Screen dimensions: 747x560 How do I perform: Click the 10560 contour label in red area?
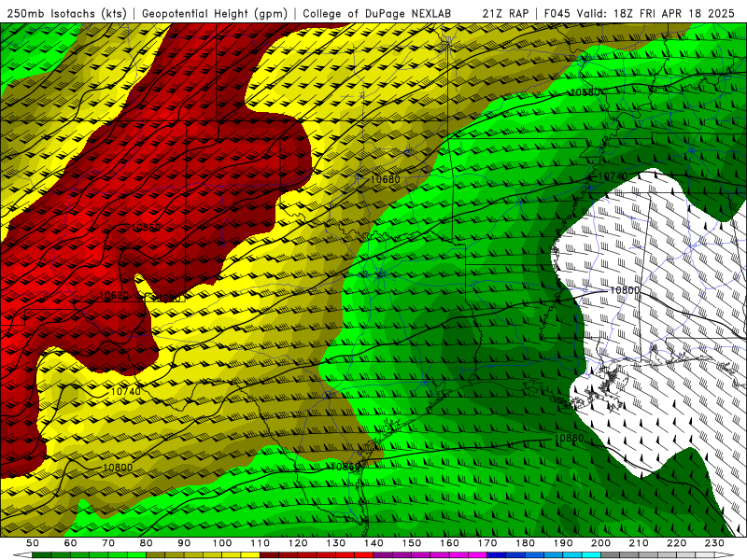pyautogui.click(x=147, y=228)
